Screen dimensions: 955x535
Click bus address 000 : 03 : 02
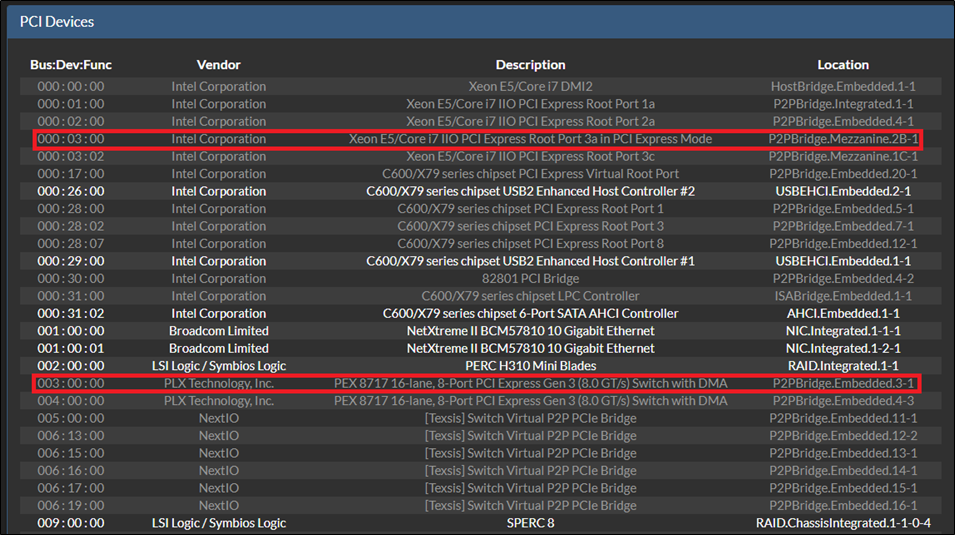tap(71, 157)
